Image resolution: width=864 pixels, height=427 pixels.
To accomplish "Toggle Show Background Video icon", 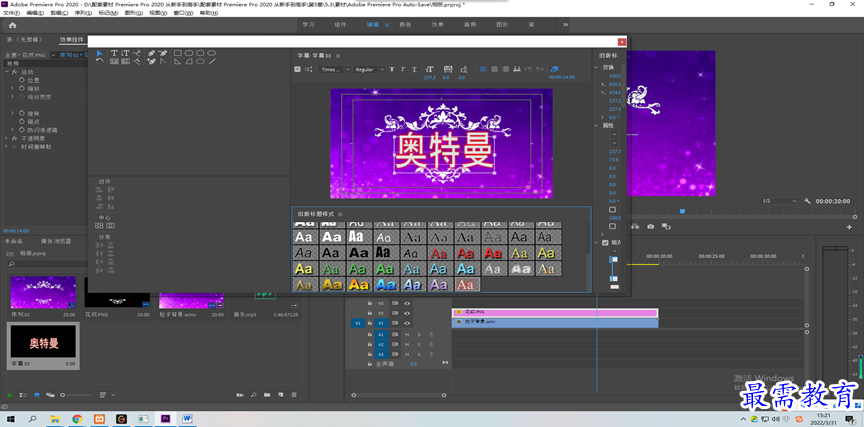I will coord(554,69).
